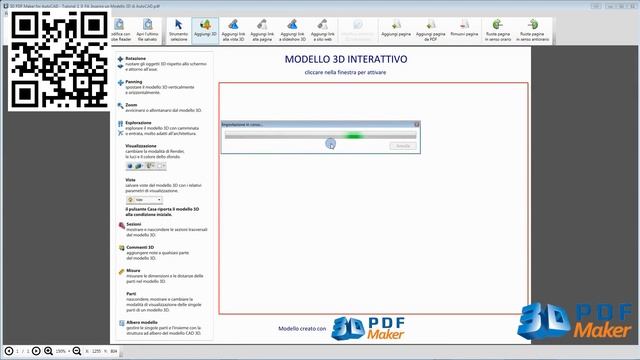Click the zoom-in magnifier in status bar

(x=48, y=351)
